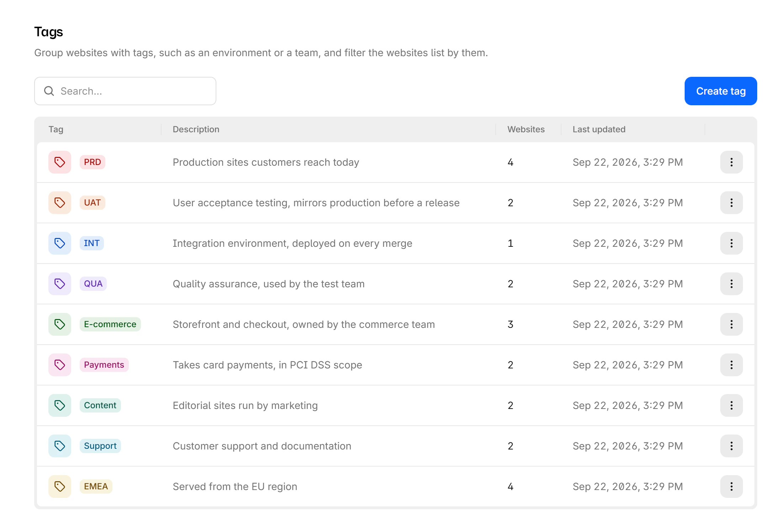Select the PRD tag badge

(93, 162)
